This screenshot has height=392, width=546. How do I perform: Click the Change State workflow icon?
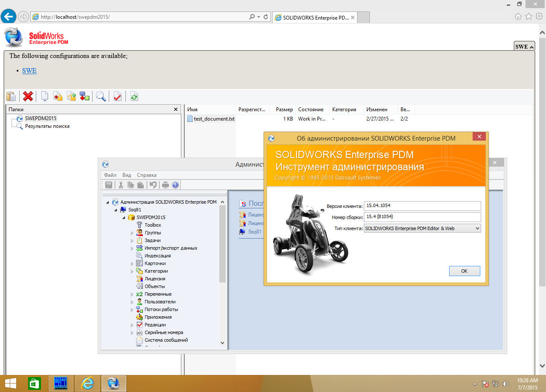pos(84,96)
